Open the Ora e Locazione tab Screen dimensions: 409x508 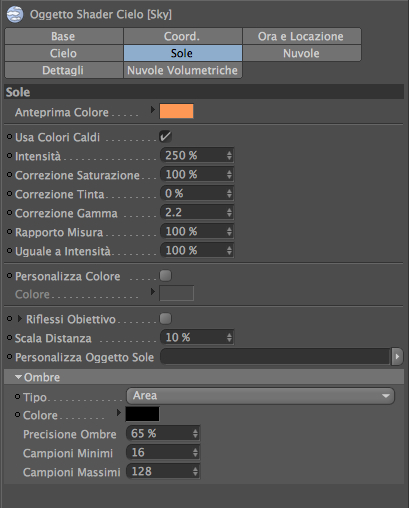tap(302, 36)
